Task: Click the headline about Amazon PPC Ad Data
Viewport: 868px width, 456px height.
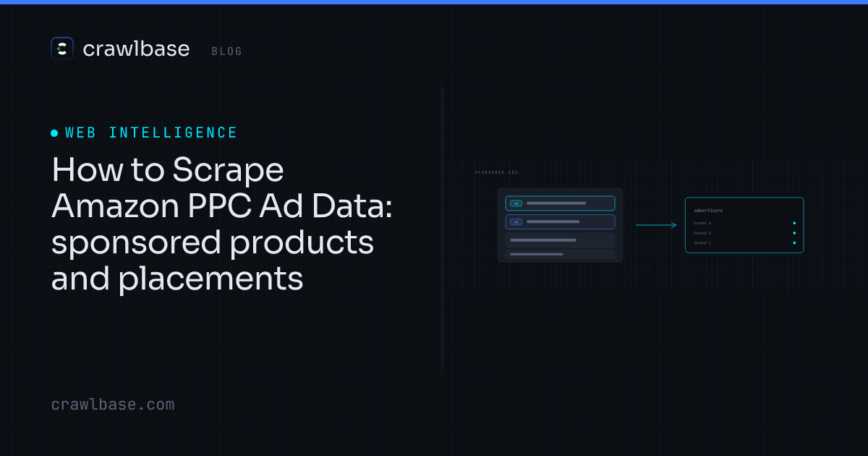Action: coord(221,224)
